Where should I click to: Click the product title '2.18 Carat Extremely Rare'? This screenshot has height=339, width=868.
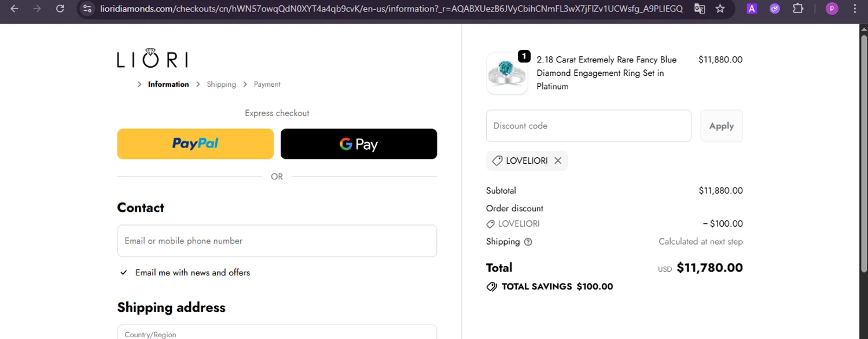coord(606,73)
